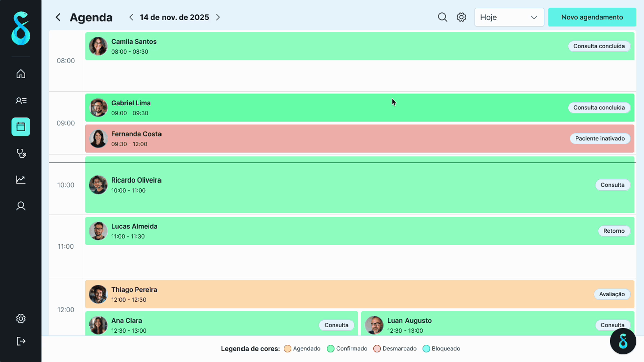Go to next day with right chevron
The image size is (644, 362).
(x=218, y=17)
